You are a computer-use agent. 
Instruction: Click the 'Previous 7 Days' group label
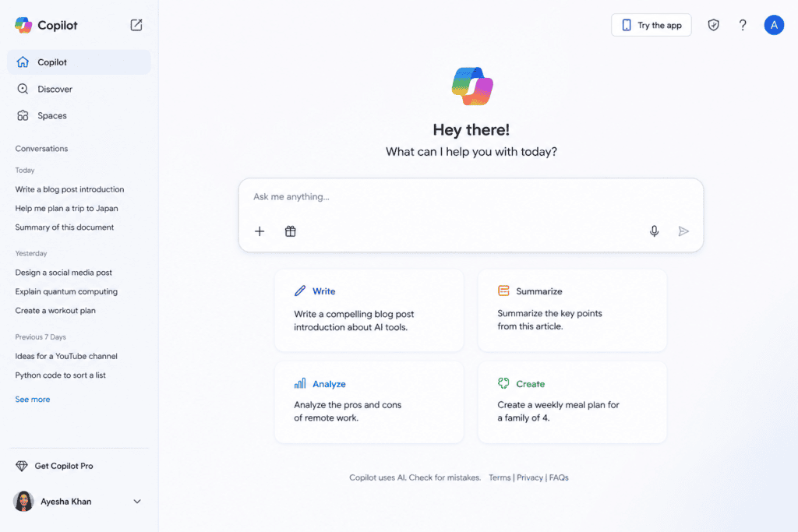(x=41, y=336)
